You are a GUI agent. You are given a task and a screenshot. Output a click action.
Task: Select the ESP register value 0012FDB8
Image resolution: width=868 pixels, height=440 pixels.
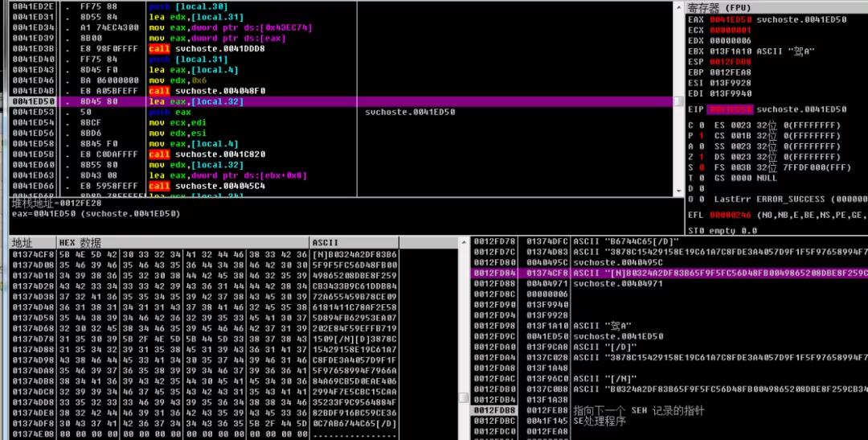[x=730, y=61]
